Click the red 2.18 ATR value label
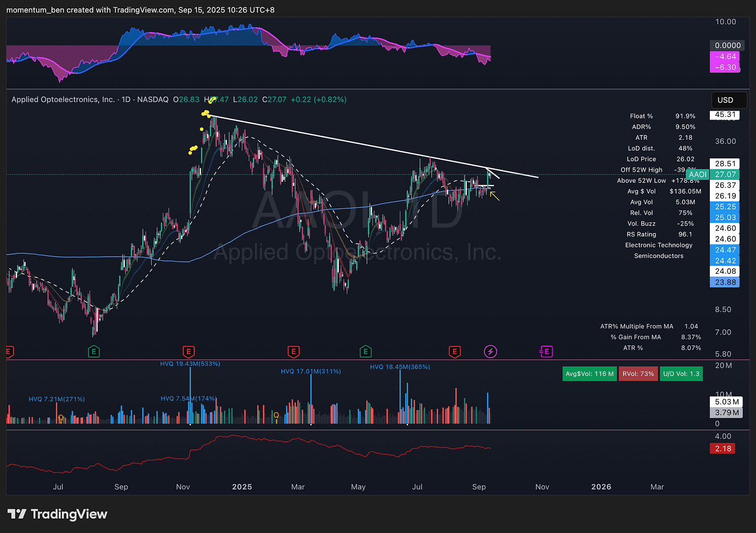This screenshot has width=756, height=533. pos(723,448)
